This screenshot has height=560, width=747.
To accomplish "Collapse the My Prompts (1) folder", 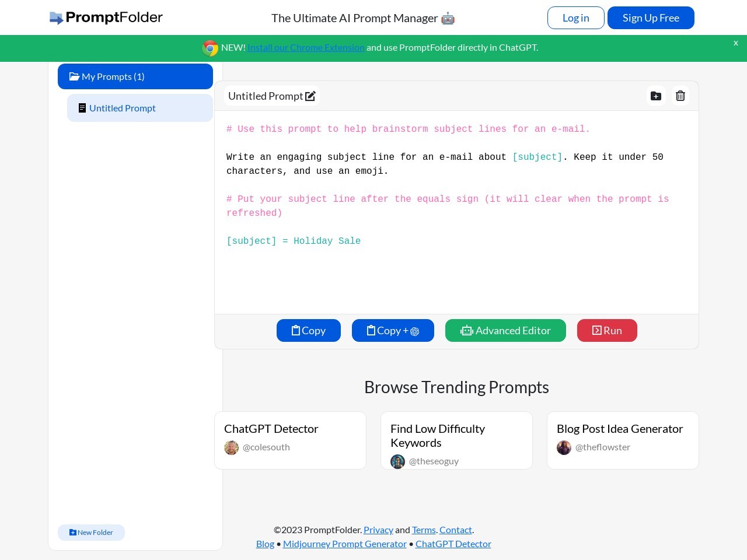I will pyautogui.click(x=135, y=76).
